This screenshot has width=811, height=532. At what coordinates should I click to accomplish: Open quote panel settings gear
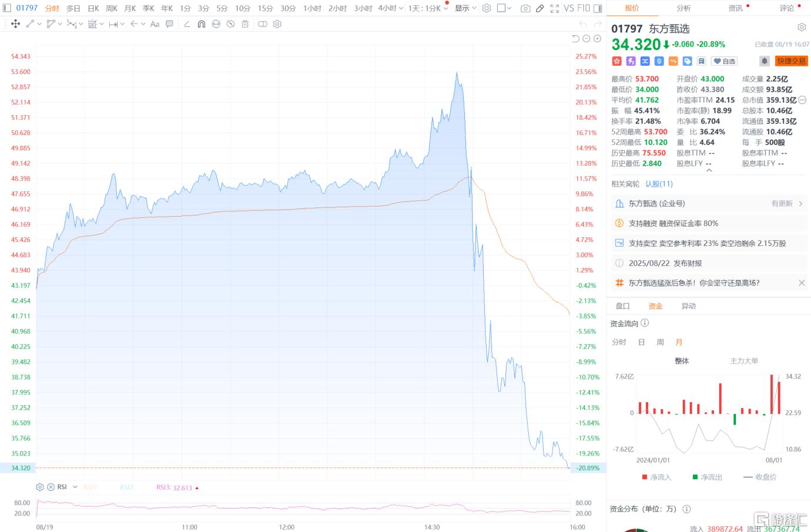point(802,28)
